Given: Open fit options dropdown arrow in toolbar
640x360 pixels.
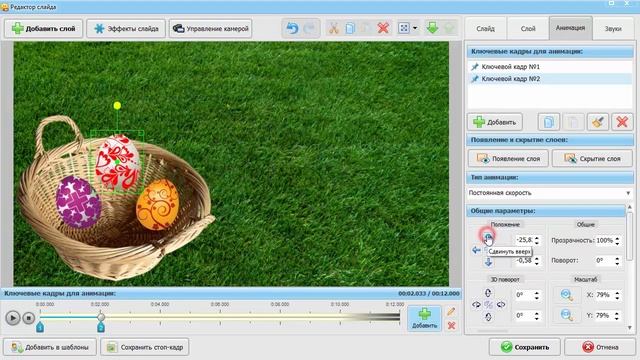Looking at the screenshot, I should tap(415, 28).
